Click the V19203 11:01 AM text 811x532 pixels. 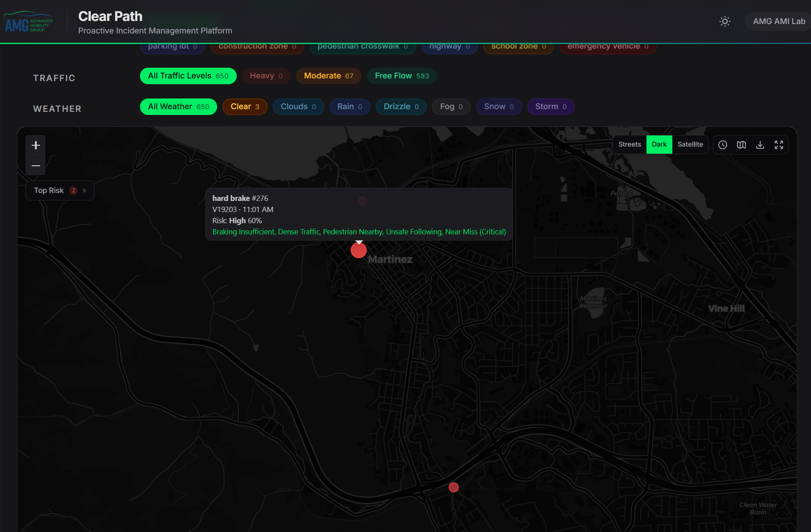click(x=243, y=209)
